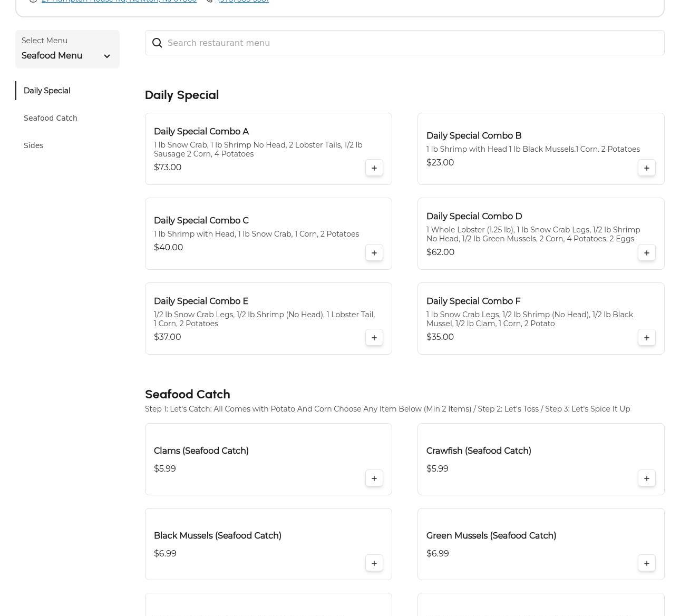Jump to Daily Special section
The width and height of the screenshot is (680, 616).
[x=47, y=91]
